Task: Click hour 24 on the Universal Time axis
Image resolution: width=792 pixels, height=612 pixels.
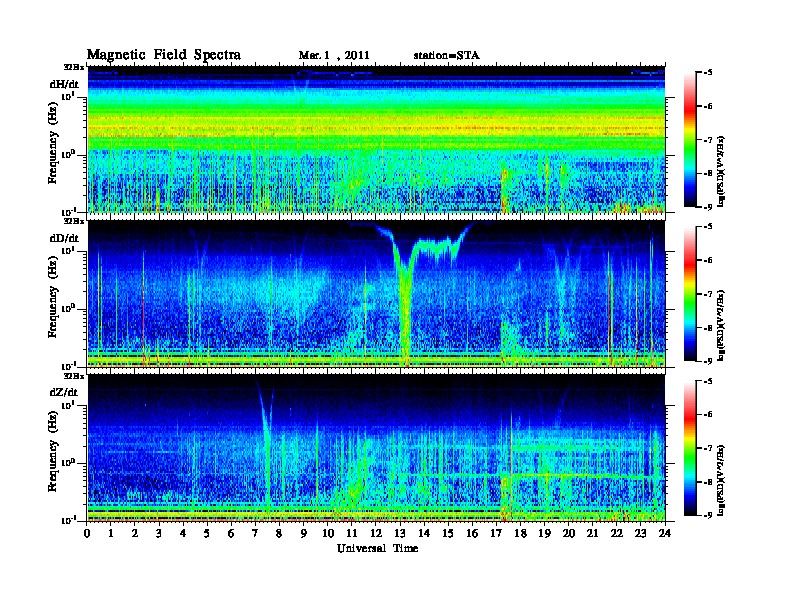Action: coord(665,534)
